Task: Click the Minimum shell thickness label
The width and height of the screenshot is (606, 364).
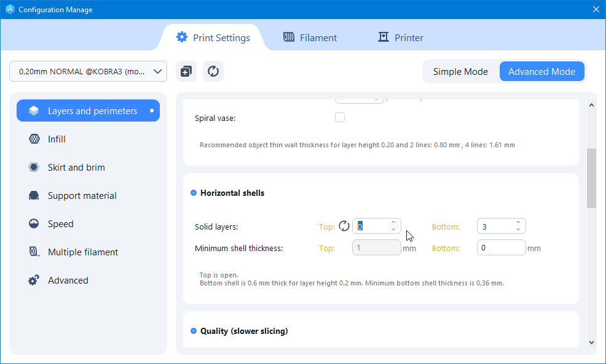Action: 239,248
